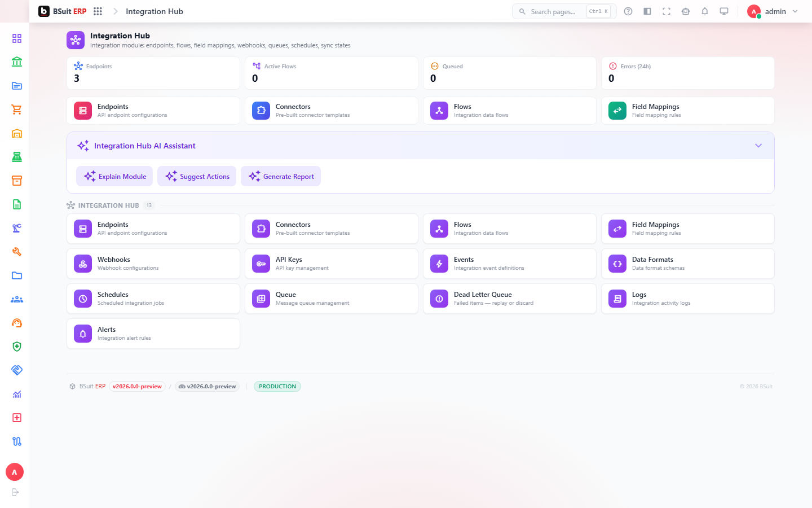Screen dimensions: 812x508
Task: Open the apps grid launcher next to BSuit ERP
Action: click(x=98, y=11)
